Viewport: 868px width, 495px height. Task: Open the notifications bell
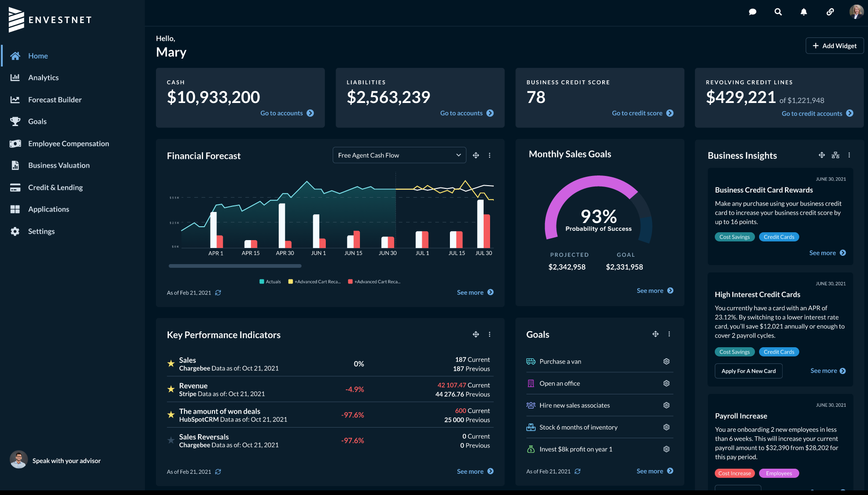point(804,12)
